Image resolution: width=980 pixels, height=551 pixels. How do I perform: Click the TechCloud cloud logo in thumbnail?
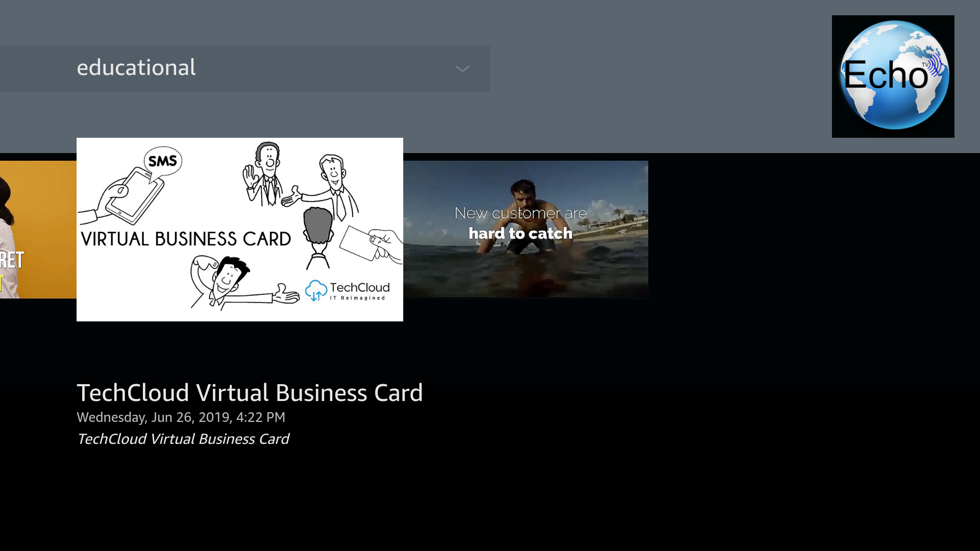pos(316,290)
